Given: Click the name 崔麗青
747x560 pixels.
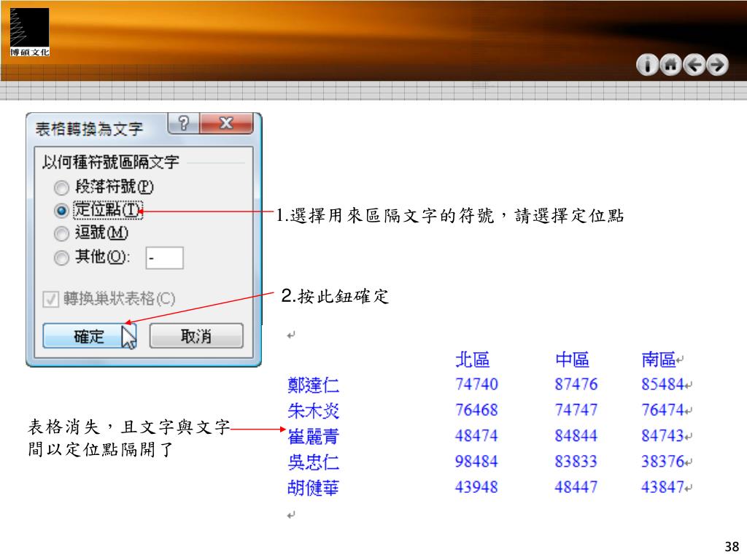Looking at the screenshot, I should [313, 436].
